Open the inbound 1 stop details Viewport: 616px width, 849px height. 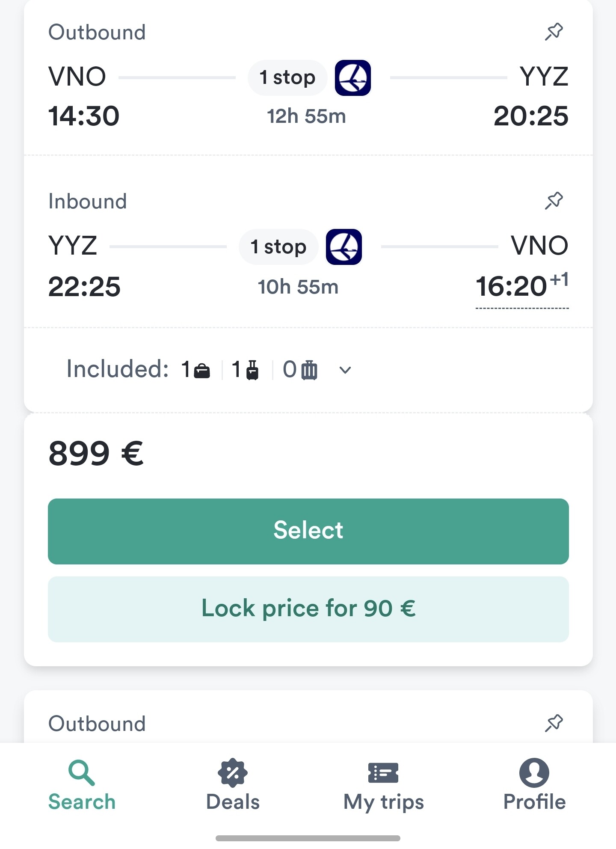point(278,247)
